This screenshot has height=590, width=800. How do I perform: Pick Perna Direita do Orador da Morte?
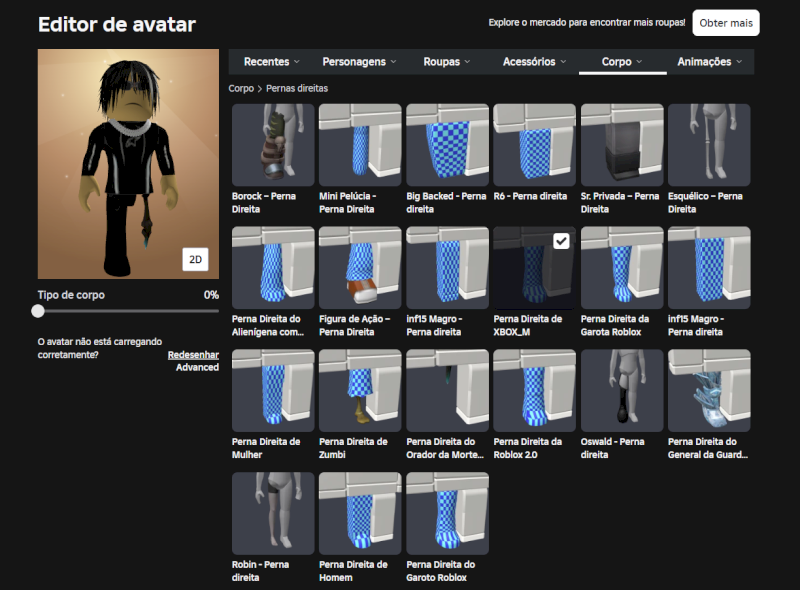(x=447, y=390)
